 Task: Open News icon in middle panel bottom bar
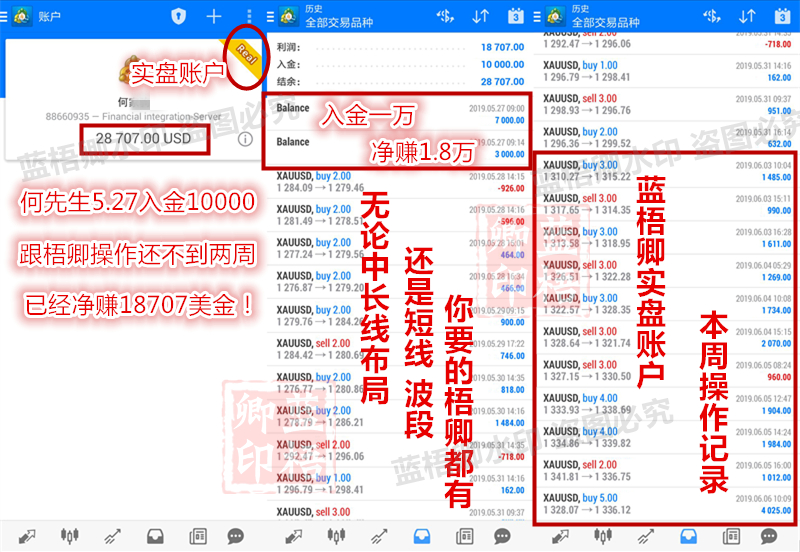coord(465,537)
